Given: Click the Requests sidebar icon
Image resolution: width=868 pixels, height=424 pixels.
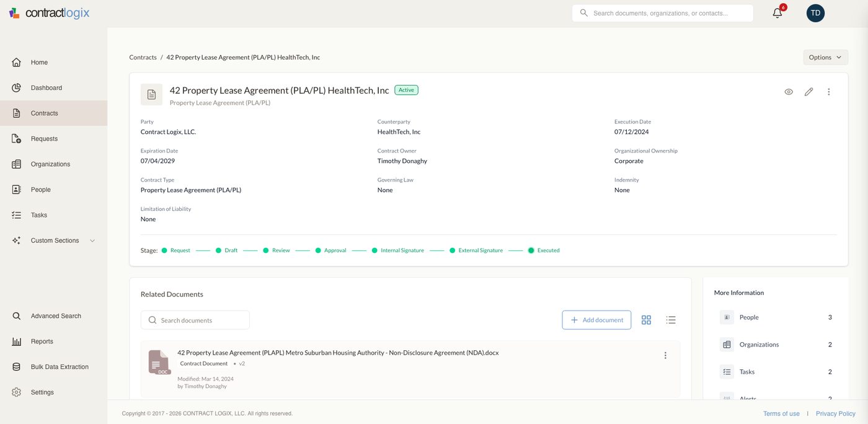Looking at the screenshot, I should tap(17, 139).
